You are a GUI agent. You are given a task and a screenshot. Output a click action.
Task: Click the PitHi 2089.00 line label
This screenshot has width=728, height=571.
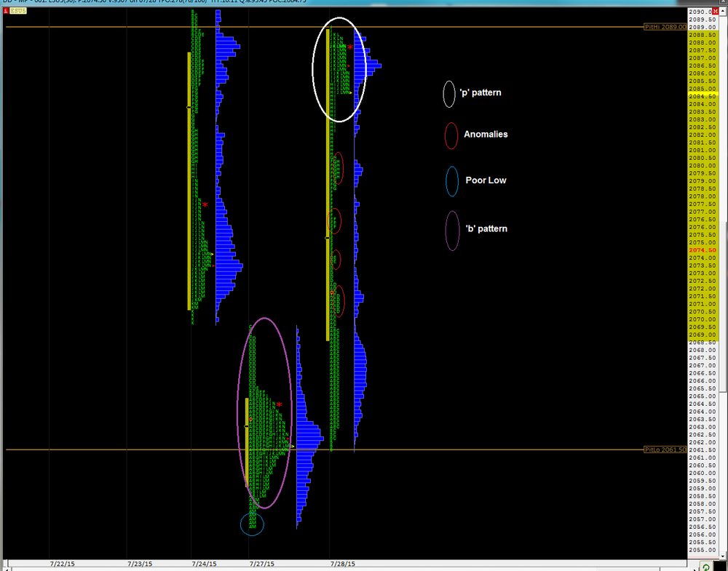pyautogui.click(x=665, y=27)
